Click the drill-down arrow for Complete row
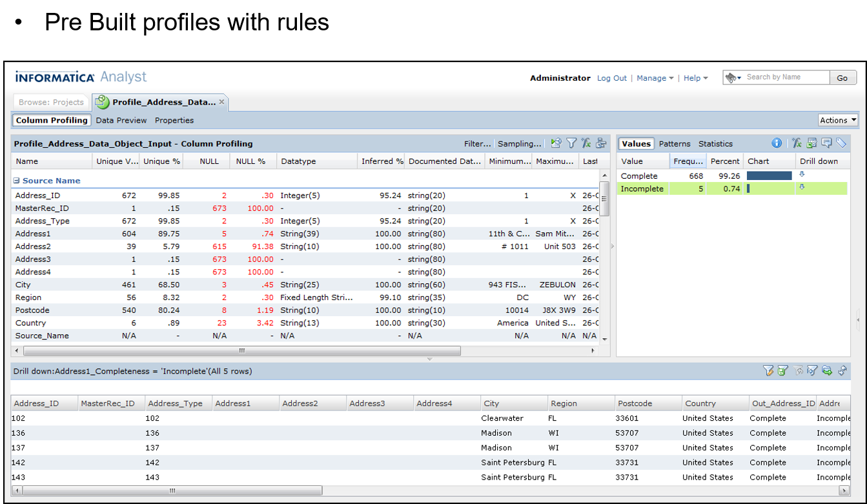867x504 pixels. click(802, 175)
